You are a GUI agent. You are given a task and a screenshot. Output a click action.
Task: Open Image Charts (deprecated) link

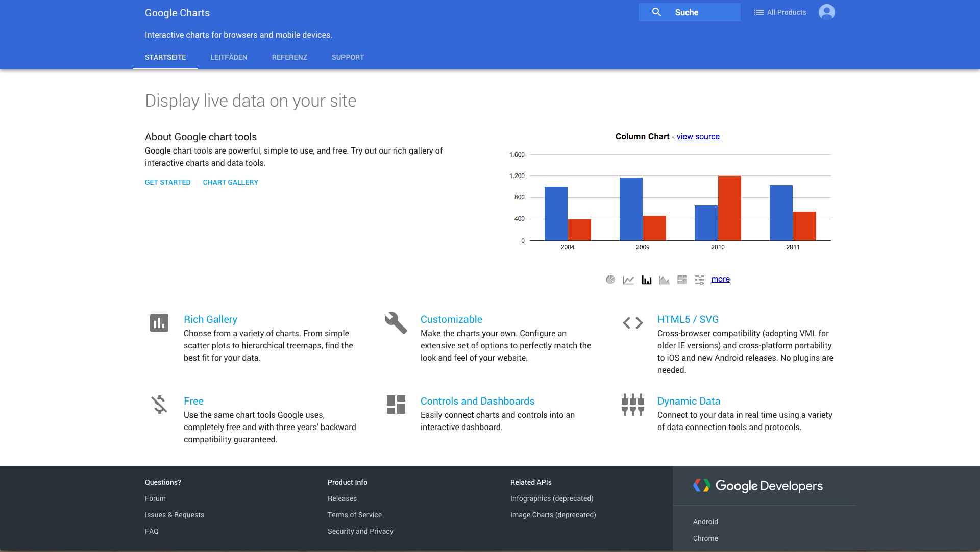(x=553, y=515)
